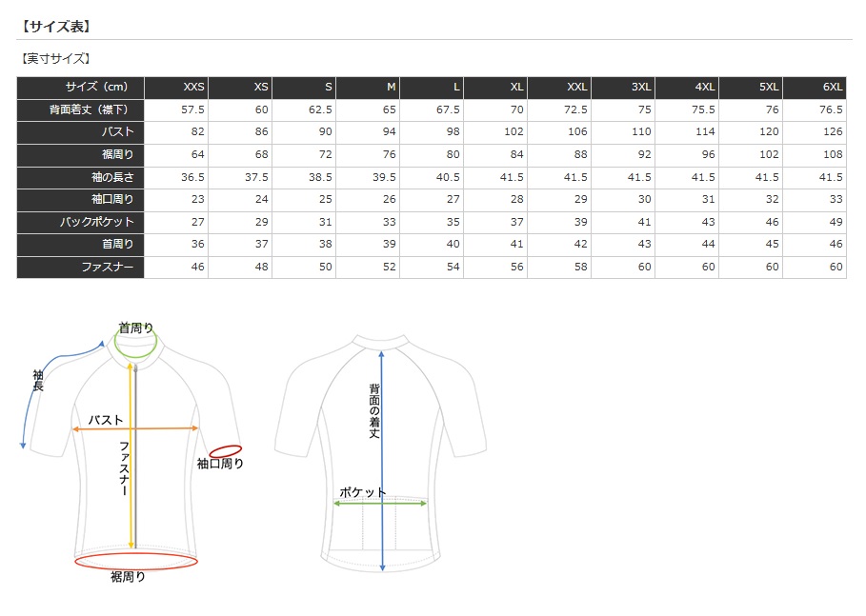Select the XXL column header
The width and height of the screenshot is (866, 616).
[559, 88]
